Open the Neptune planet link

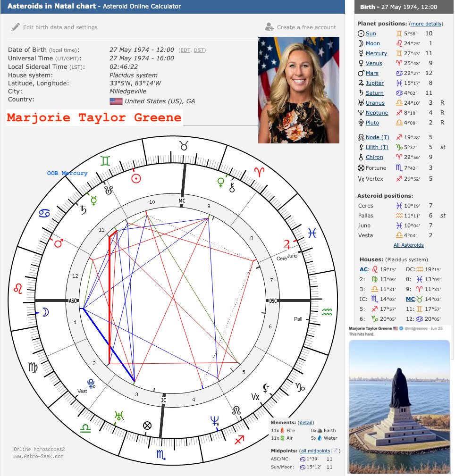tap(377, 113)
